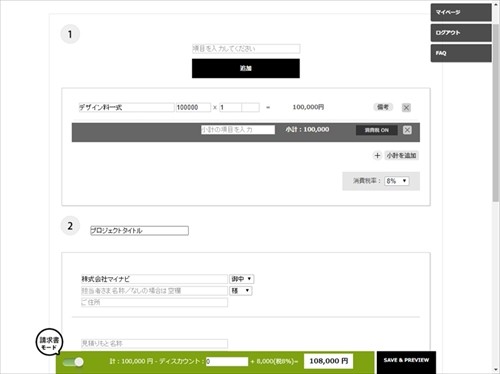Click the 小計を追加 button
This screenshot has height=374, width=500.
[x=401, y=156]
